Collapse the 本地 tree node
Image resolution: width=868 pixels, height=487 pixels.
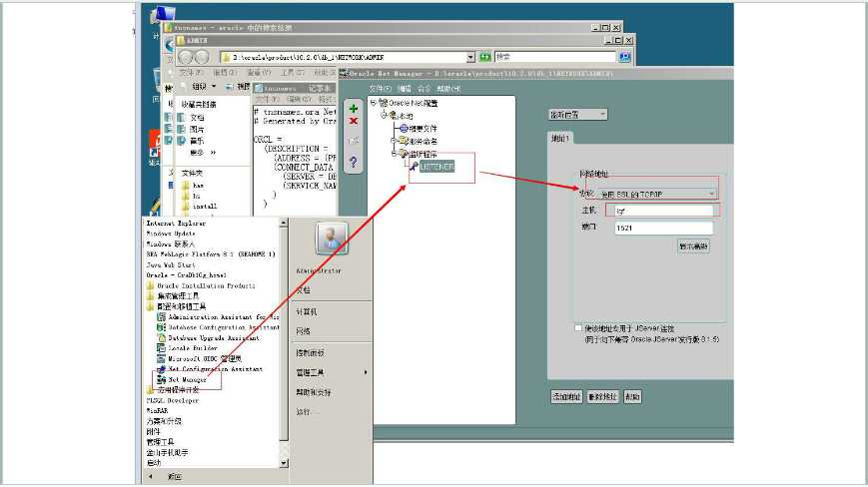(x=384, y=116)
